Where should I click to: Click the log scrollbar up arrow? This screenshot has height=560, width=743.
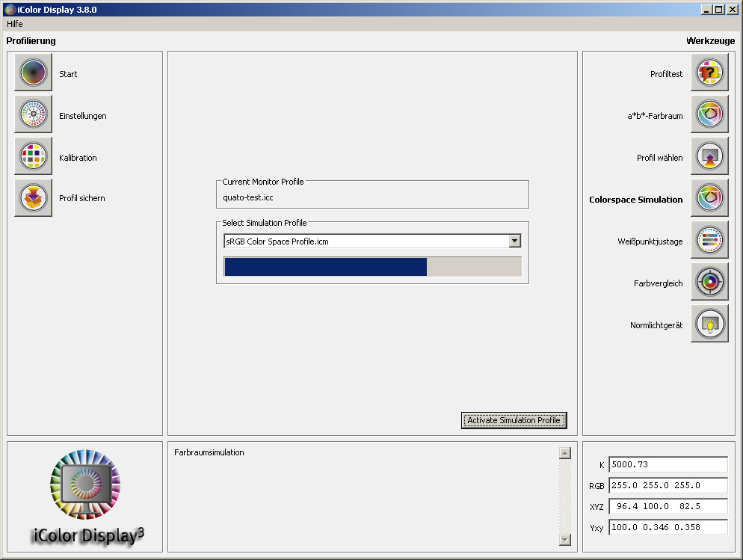pos(565,453)
